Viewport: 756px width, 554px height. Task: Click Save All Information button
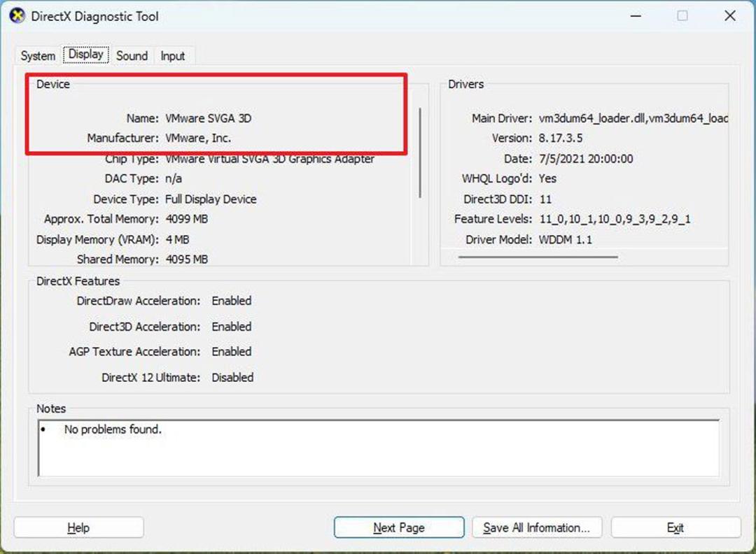click(537, 527)
